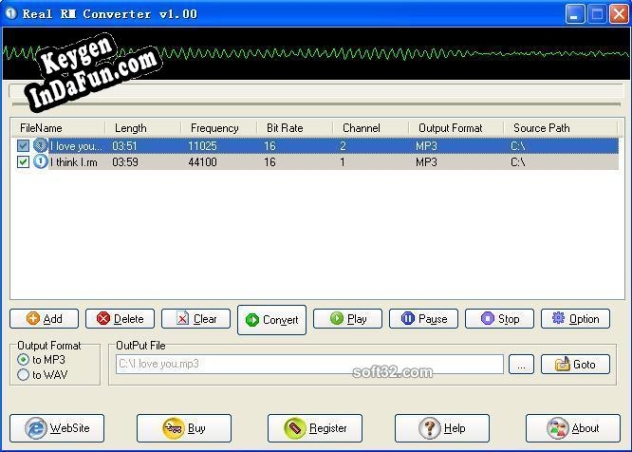This screenshot has width=632, height=452.
Task: Sort by Source Path column header
Action: [560, 128]
